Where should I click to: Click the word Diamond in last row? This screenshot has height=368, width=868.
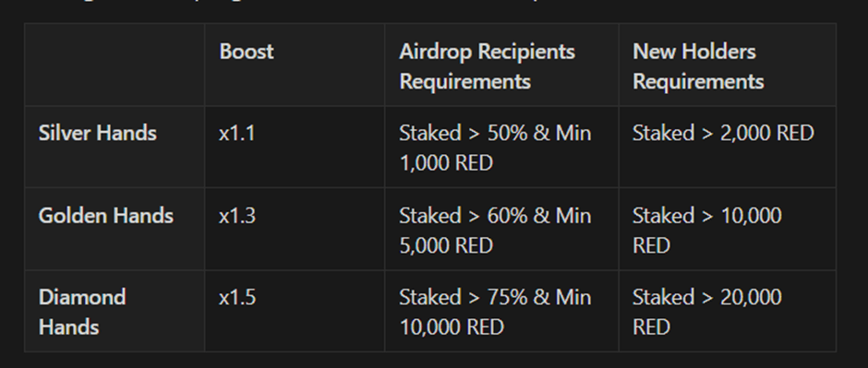point(82,297)
